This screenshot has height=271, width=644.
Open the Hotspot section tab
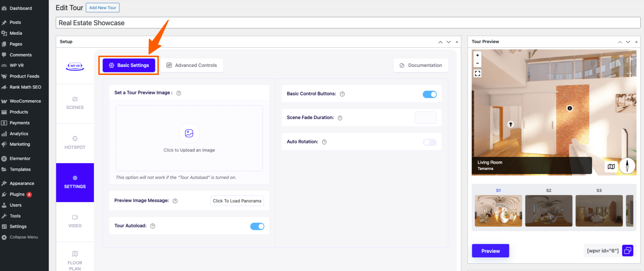click(x=75, y=143)
